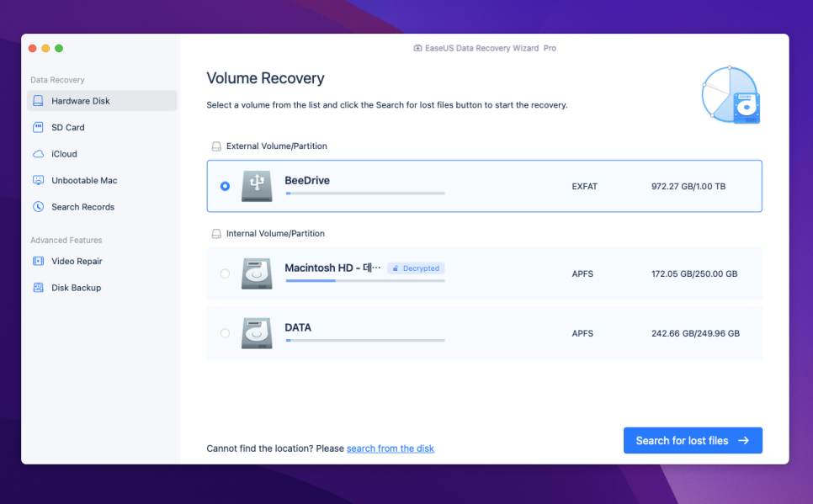
Task: Click the Decrypted lock badge
Action: [x=416, y=268]
